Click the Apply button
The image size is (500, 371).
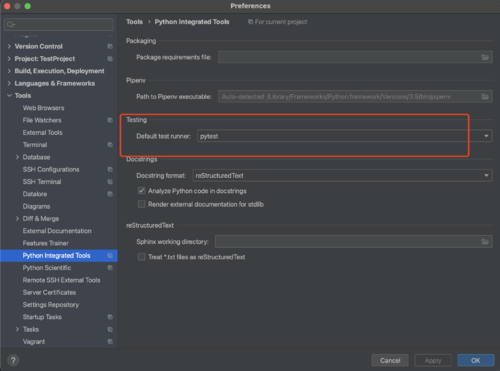(x=433, y=360)
